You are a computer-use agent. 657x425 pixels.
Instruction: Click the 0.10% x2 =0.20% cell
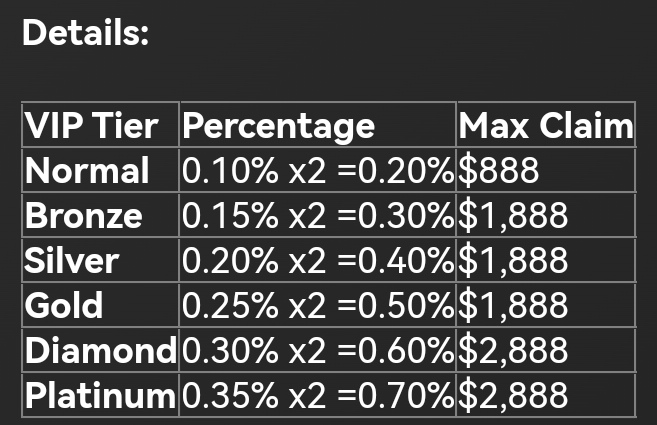click(318, 171)
